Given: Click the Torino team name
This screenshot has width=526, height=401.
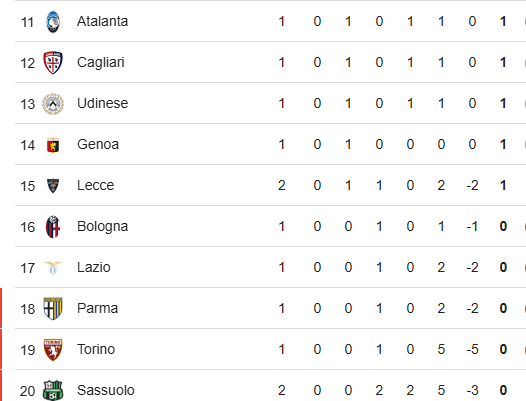Looking at the screenshot, I should click(x=96, y=349).
